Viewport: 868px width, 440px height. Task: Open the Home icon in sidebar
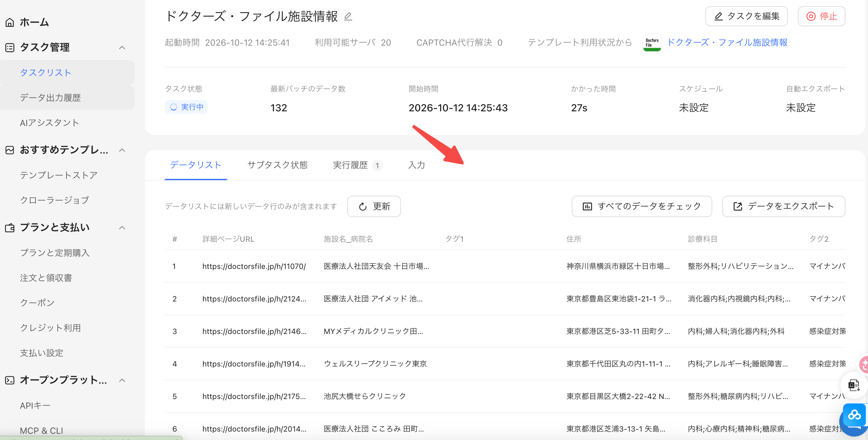pyautogui.click(x=10, y=22)
